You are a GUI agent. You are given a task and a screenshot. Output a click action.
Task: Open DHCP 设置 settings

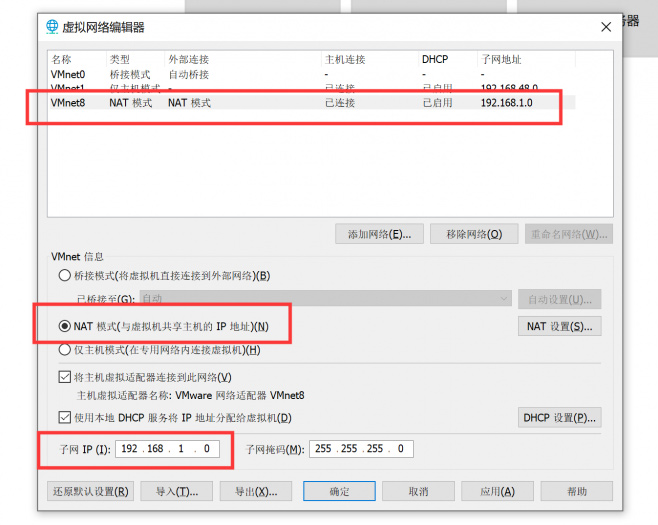(559, 418)
